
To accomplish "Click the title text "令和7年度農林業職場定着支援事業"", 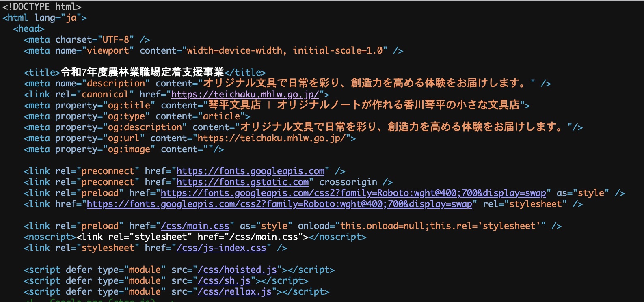I will point(143,72).
